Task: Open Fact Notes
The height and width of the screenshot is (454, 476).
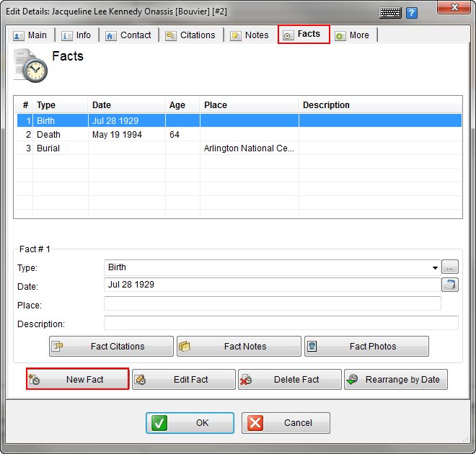Action: point(239,346)
